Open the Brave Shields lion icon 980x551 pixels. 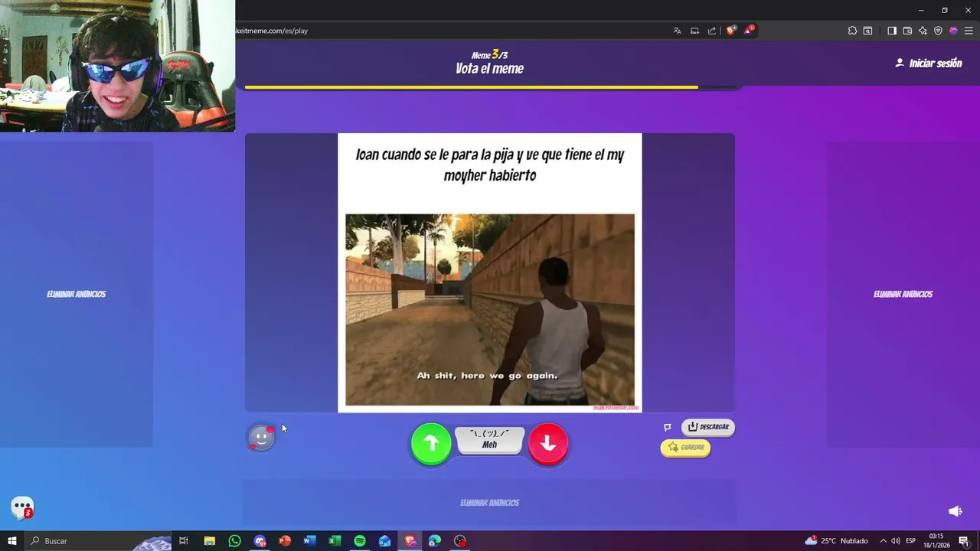[731, 31]
